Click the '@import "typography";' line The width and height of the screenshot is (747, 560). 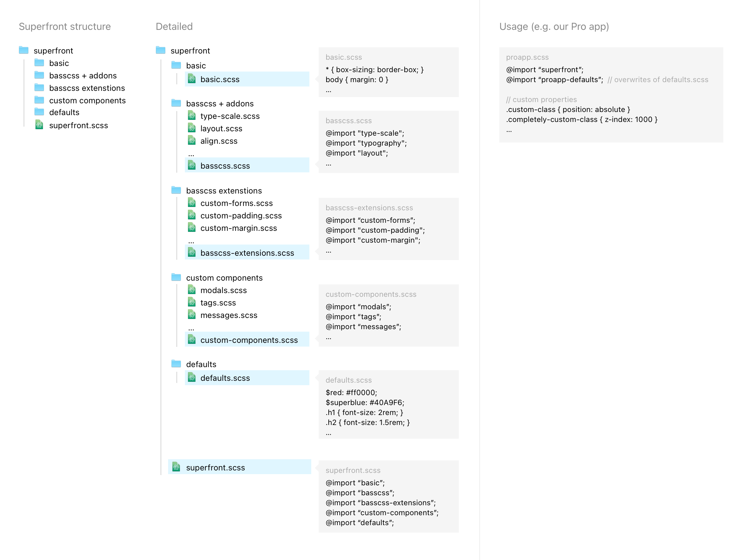pos(366,143)
